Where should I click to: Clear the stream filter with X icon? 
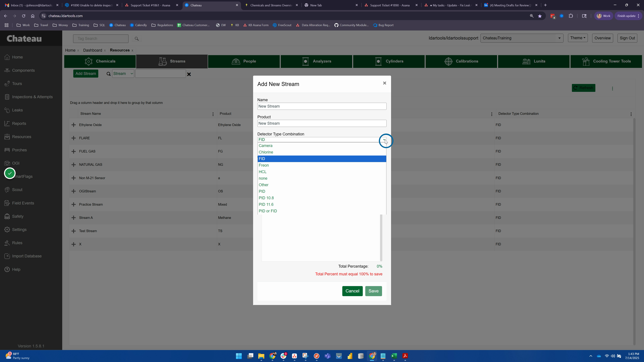point(189,74)
